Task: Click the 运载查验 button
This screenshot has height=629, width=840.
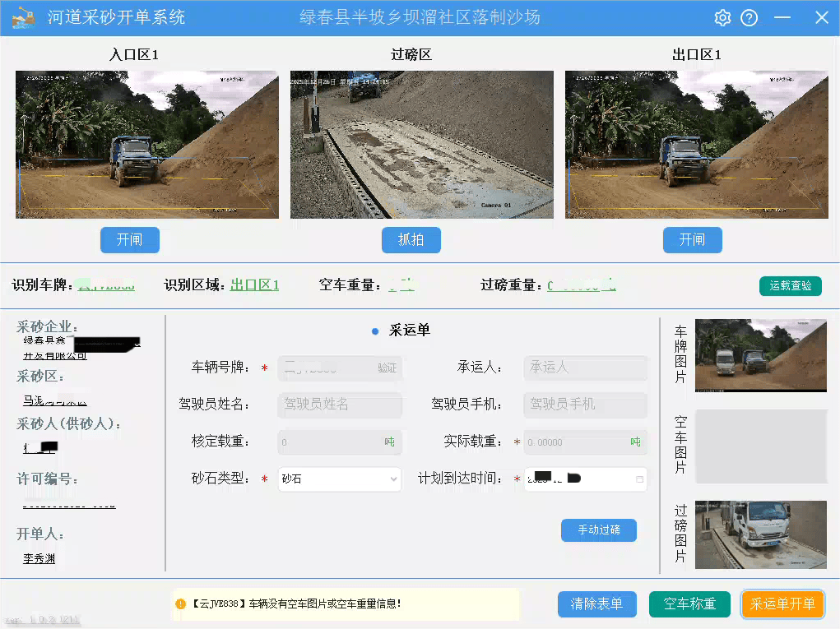Action: tap(790, 286)
